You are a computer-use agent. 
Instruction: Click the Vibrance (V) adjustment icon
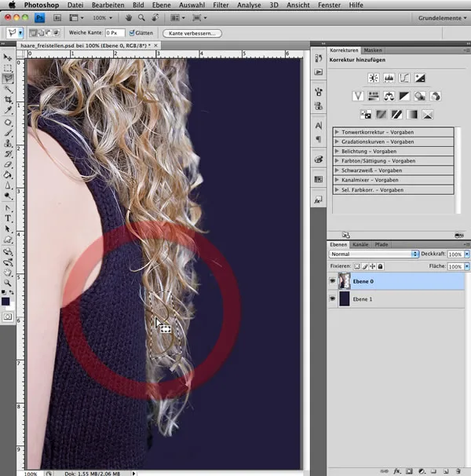click(358, 96)
